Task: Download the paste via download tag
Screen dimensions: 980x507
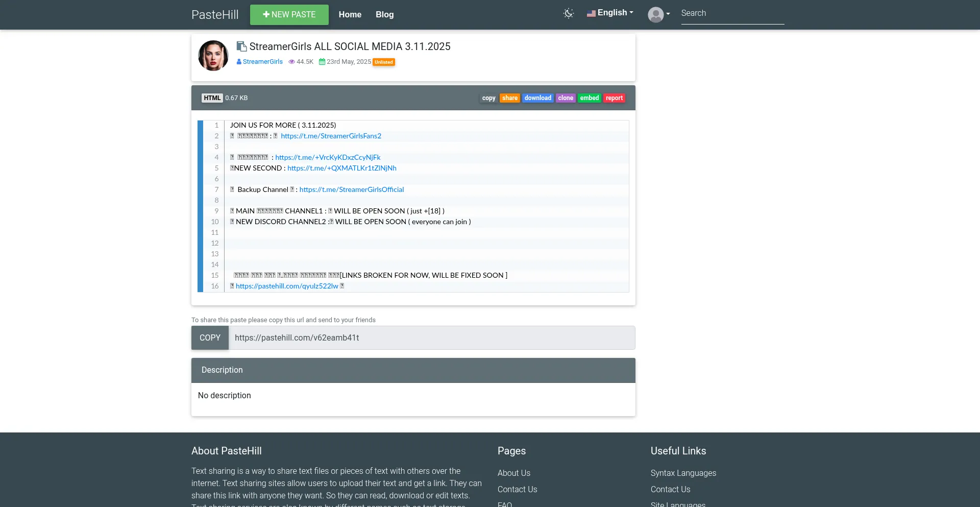Action: (537, 98)
